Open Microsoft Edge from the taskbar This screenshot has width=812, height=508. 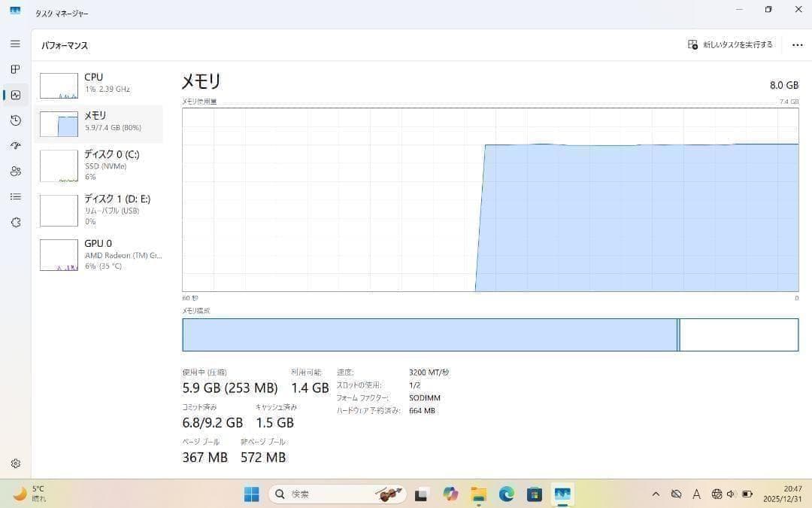(x=507, y=494)
